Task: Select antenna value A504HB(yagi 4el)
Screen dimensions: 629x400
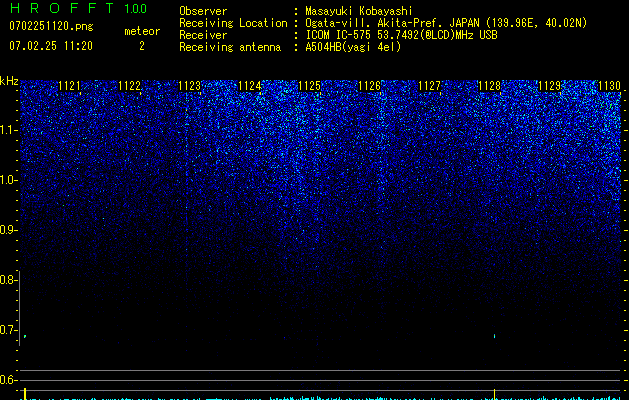Action: click(353, 47)
